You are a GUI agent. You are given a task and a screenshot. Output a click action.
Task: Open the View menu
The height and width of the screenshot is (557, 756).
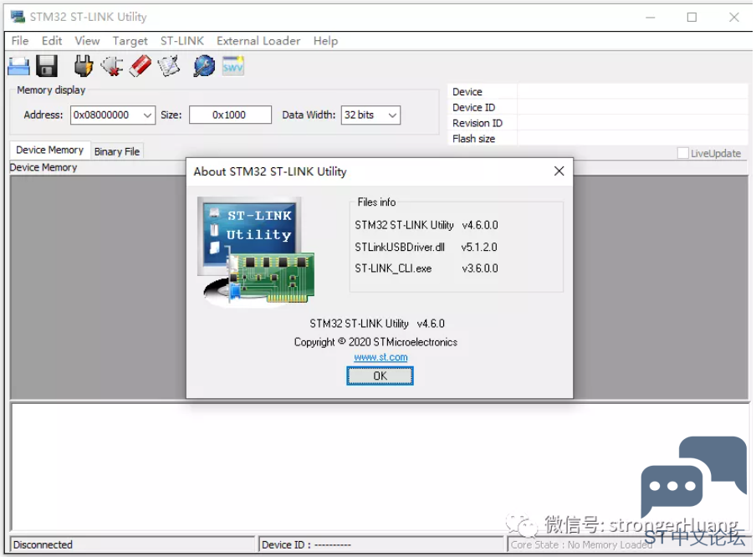point(87,41)
